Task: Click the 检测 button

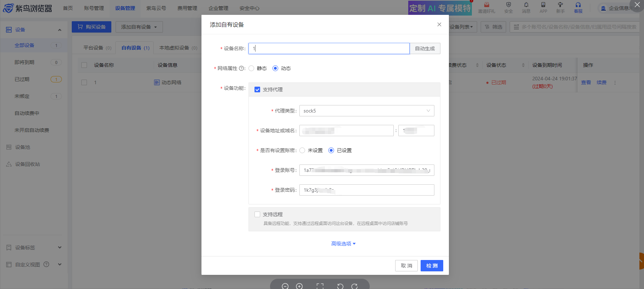Action: 432,266
